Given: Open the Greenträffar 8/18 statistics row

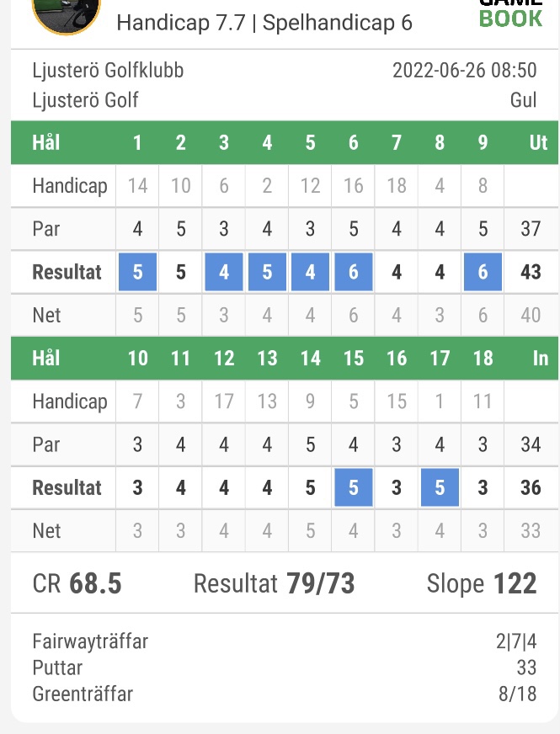Looking at the screenshot, I should click(x=285, y=694).
